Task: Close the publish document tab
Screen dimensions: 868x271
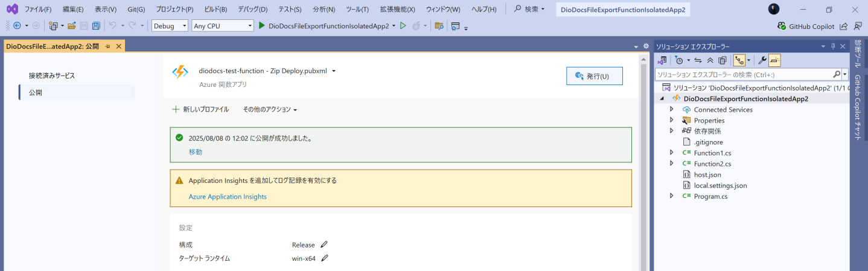Action: click(118, 46)
